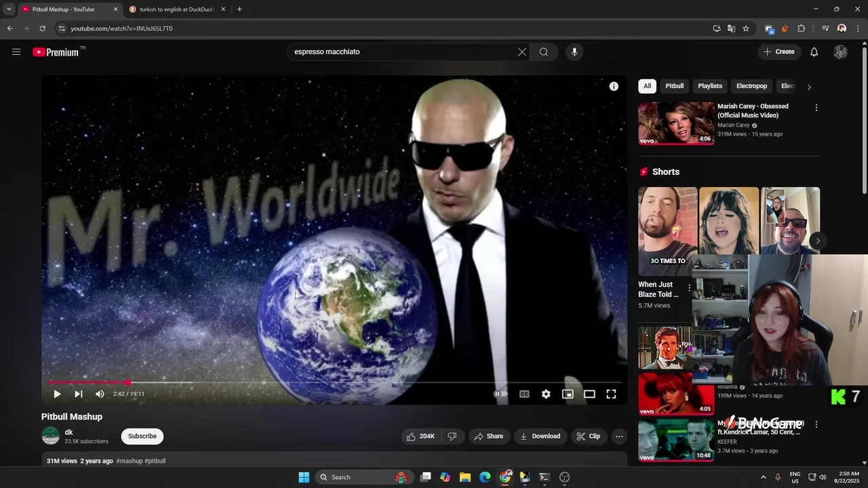Switch to turkish to english DuckDuckGo tab
Image resolution: width=868 pixels, height=488 pixels.
pos(178,9)
